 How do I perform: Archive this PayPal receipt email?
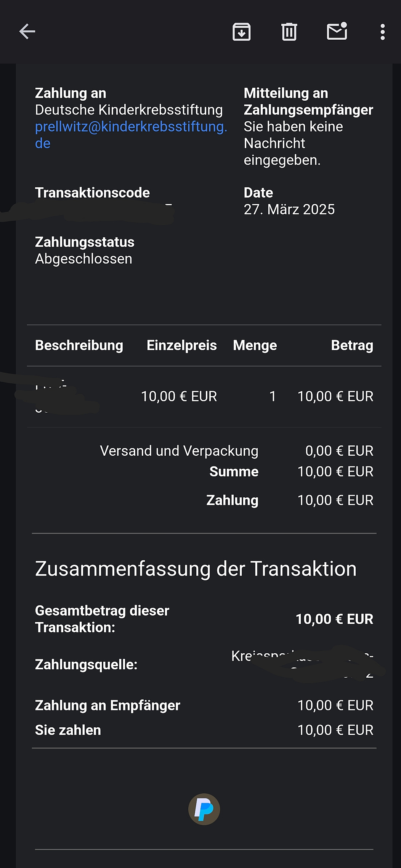coord(241,32)
